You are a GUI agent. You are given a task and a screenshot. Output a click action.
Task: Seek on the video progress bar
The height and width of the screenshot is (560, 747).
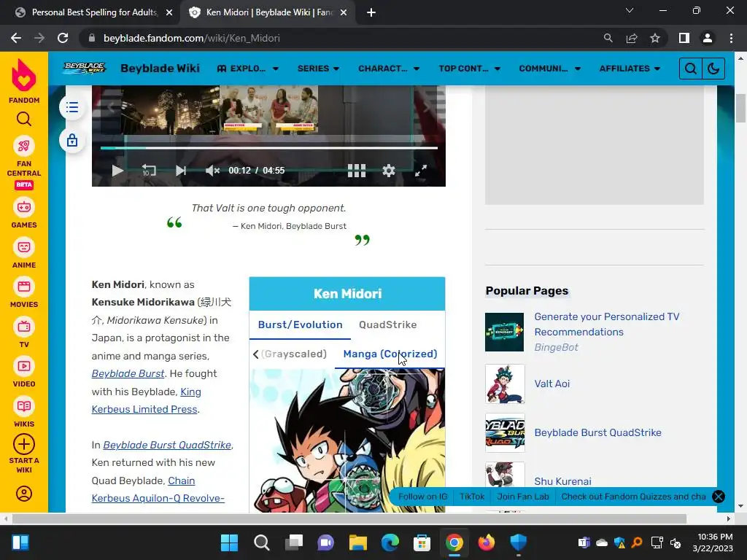click(268, 148)
